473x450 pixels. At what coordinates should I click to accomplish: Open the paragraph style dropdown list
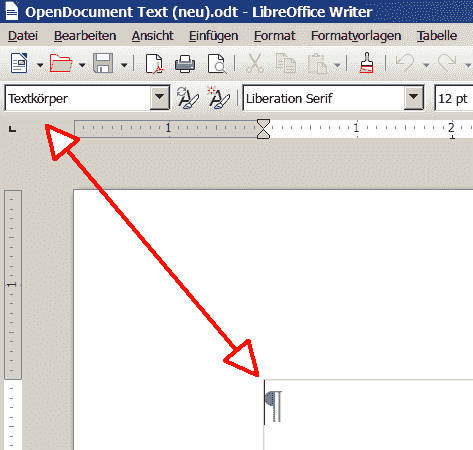pyautogui.click(x=159, y=98)
